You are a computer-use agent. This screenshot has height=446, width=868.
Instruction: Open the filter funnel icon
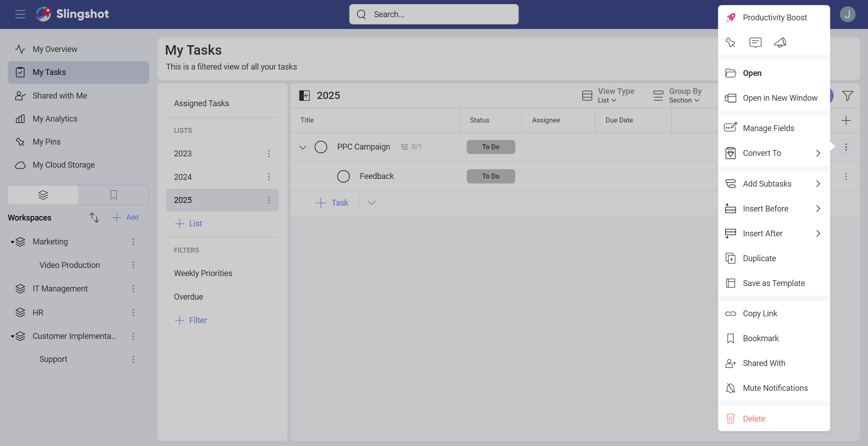pyautogui.click(x=848, y=96)
